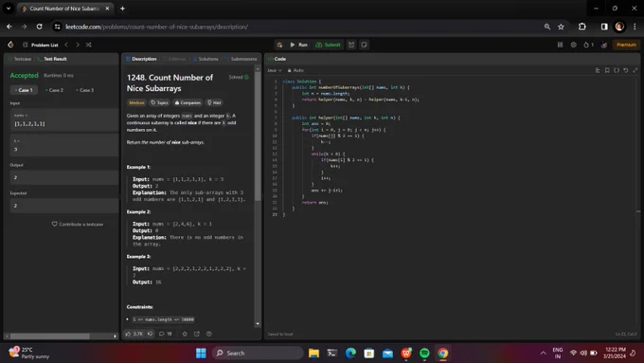Click the Windows taskbar Search box

tap(258, 354)
